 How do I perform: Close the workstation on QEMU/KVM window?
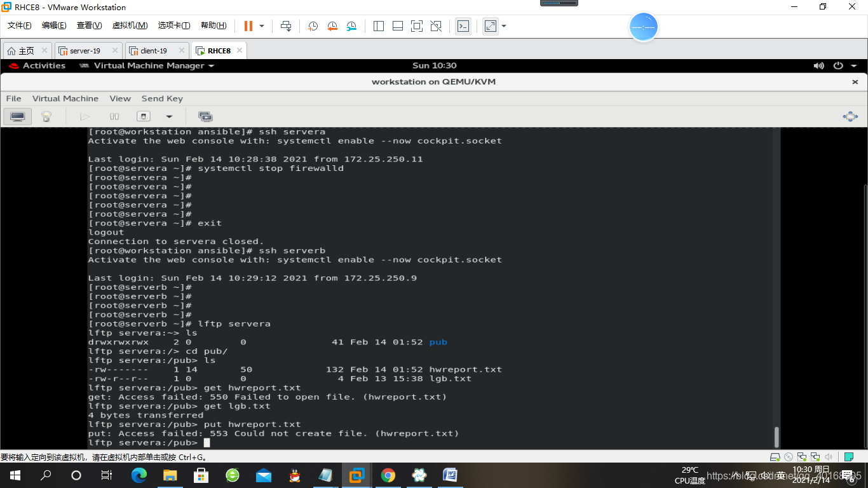[855, 82]
